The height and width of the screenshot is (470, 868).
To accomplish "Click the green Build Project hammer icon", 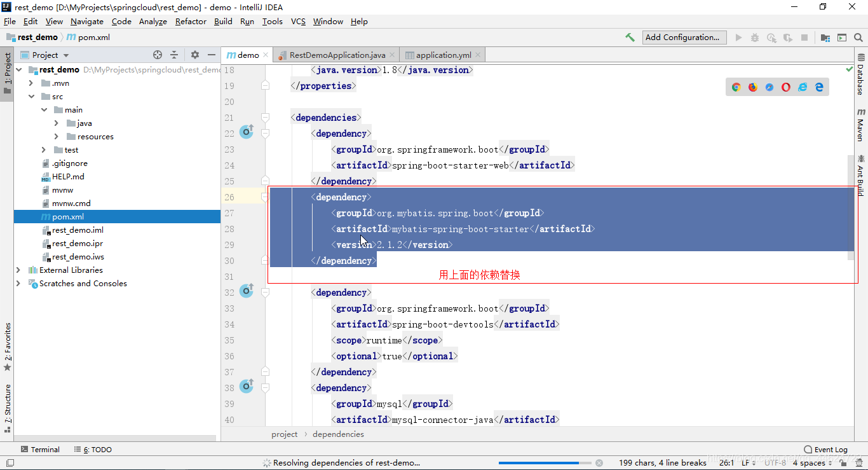I will 630,37.
